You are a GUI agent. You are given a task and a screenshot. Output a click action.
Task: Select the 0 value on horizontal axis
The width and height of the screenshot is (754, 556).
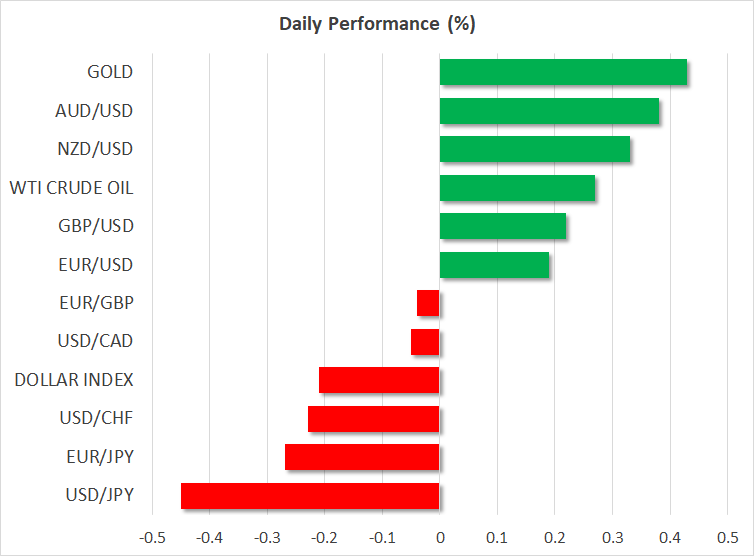point(440,538)
